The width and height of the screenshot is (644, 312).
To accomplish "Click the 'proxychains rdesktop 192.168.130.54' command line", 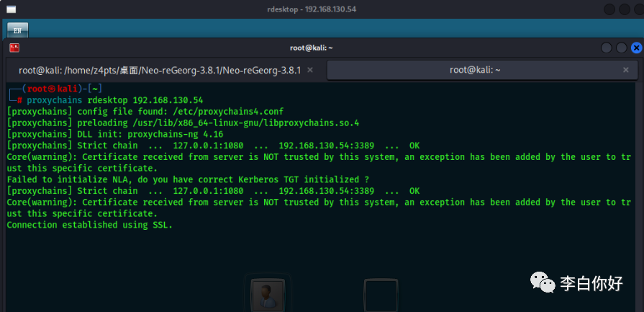I will tap(115, 100).
